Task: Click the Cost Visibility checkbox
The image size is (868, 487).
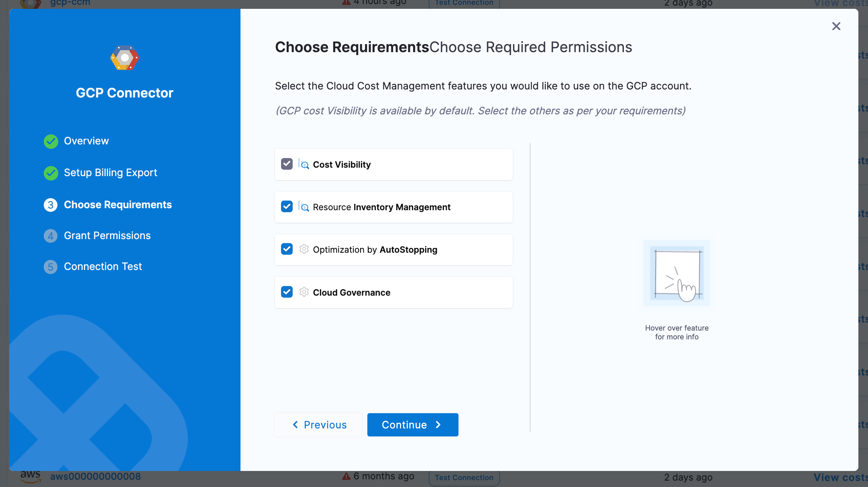Action: pos(287,164)
